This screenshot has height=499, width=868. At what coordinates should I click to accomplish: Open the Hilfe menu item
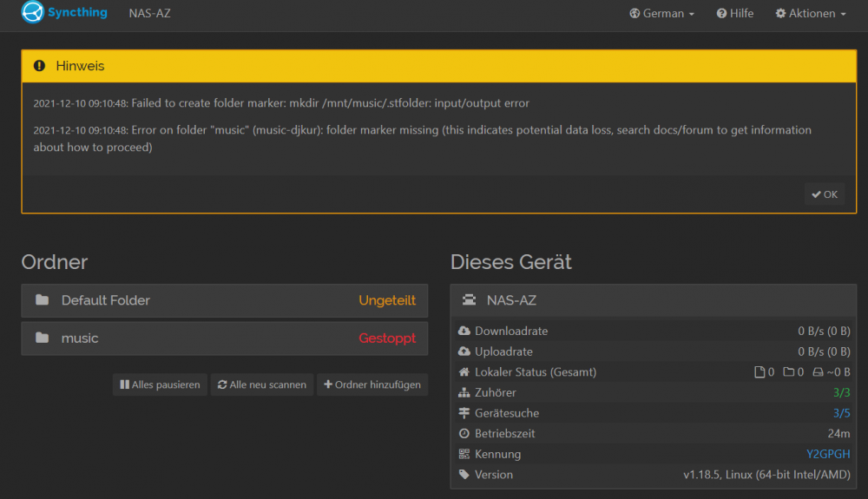pos(734,13)
